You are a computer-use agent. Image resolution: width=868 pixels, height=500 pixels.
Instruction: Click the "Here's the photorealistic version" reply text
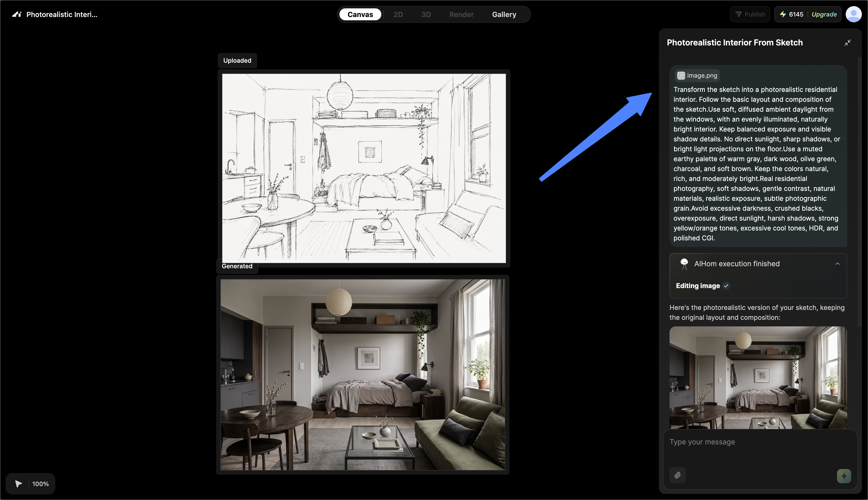757,312
